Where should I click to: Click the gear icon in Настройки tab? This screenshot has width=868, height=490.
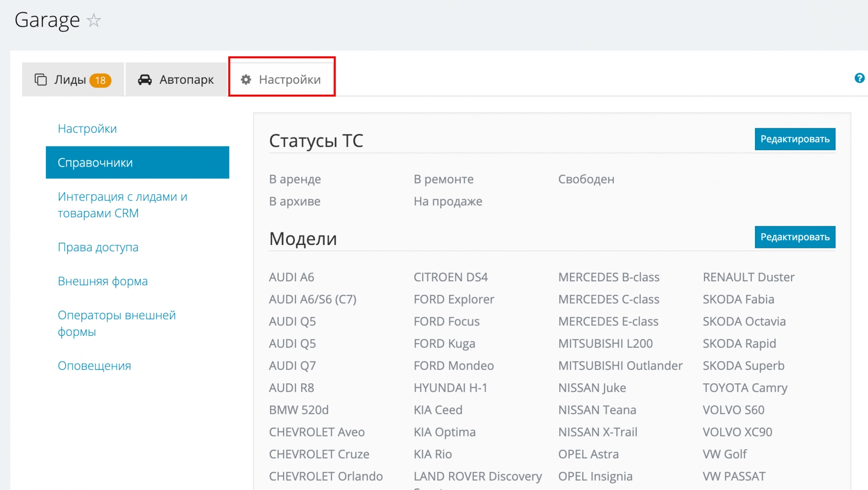[246, 79]
